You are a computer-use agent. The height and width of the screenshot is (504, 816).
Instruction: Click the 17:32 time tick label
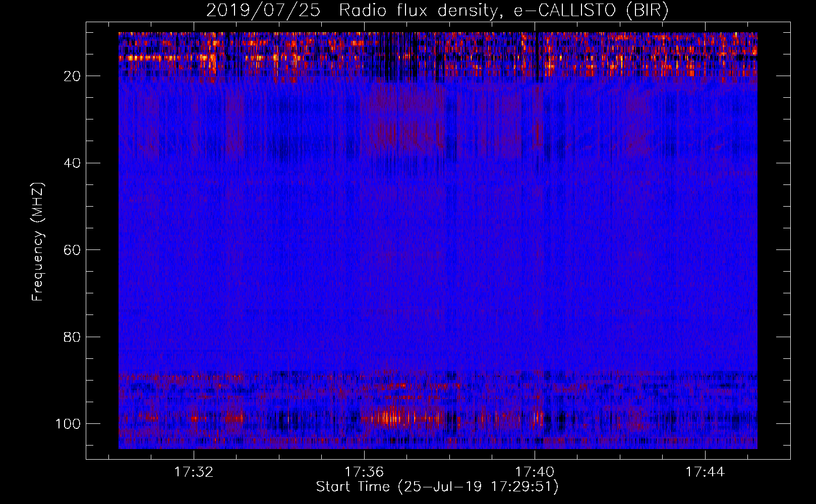pos(194,472)
